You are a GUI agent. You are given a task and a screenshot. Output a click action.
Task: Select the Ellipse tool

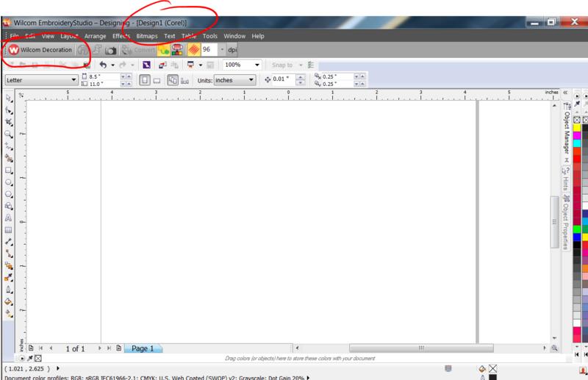8,182
